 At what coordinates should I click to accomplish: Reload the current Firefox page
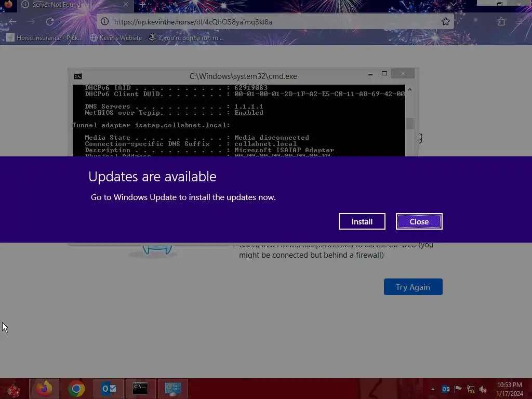50,22
